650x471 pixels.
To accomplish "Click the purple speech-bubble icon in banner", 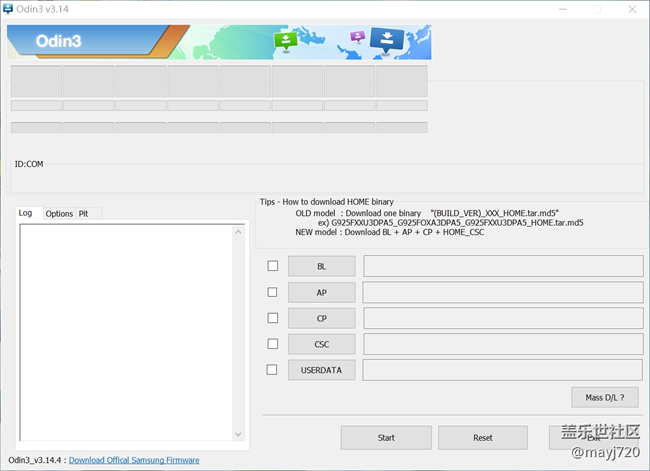I will tap(357, 37).
